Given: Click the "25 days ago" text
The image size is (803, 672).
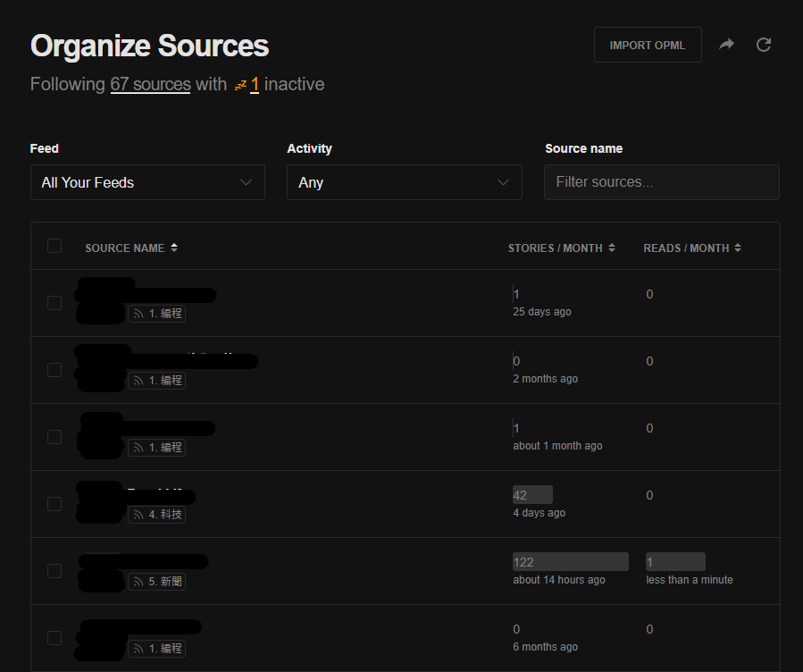Looking at the screenshot, I should pyautogui.click(x=542, y=312).
